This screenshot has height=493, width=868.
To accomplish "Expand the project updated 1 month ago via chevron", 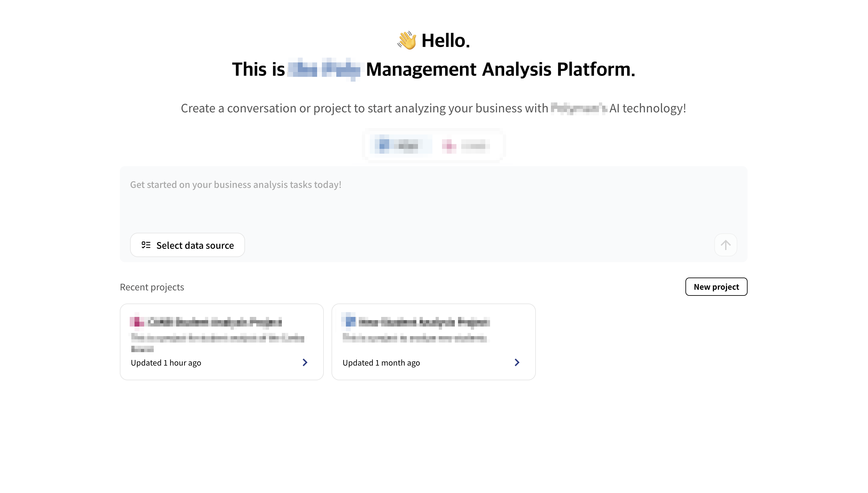I will [517, 362].
